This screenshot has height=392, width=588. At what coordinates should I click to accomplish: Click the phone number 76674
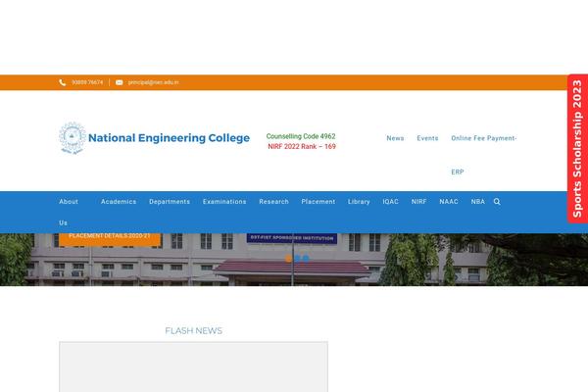(87, 82)
